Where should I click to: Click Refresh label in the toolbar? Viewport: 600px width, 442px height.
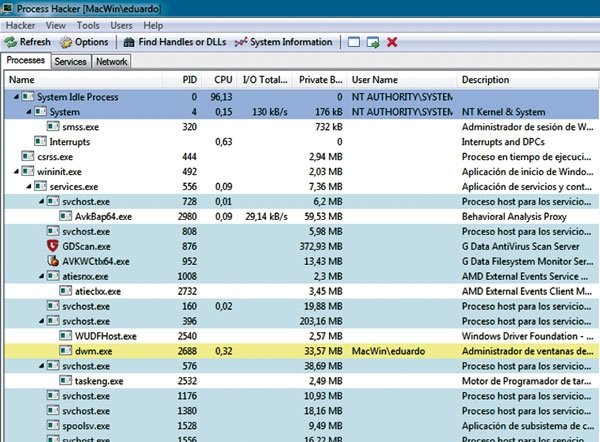35,42
